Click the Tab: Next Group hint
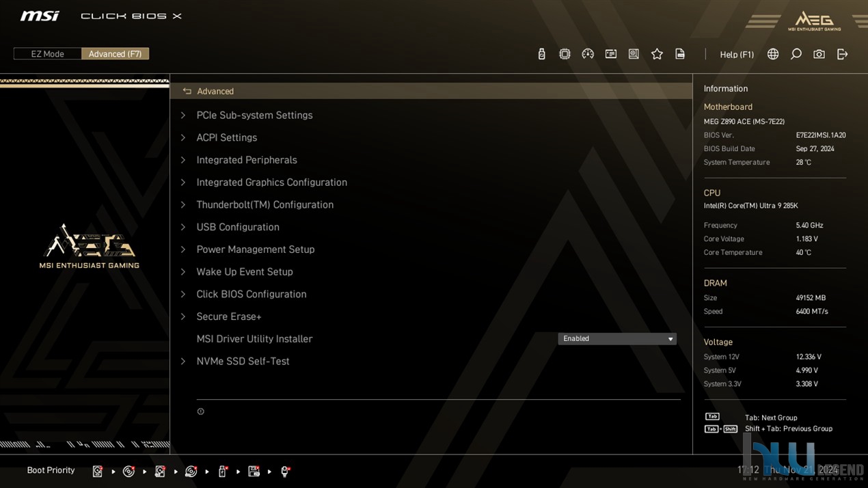The width and height of the screenshot is (868, 488). [x=771, y=418]
